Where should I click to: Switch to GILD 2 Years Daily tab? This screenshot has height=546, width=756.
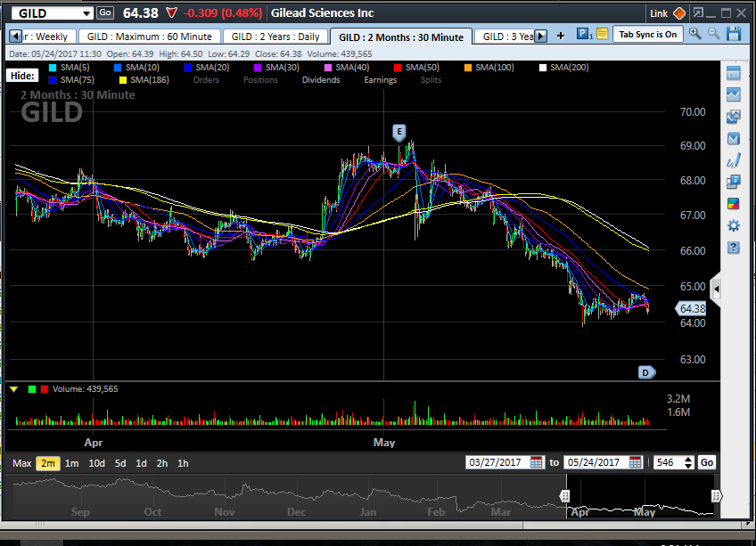tap(275, 37)
